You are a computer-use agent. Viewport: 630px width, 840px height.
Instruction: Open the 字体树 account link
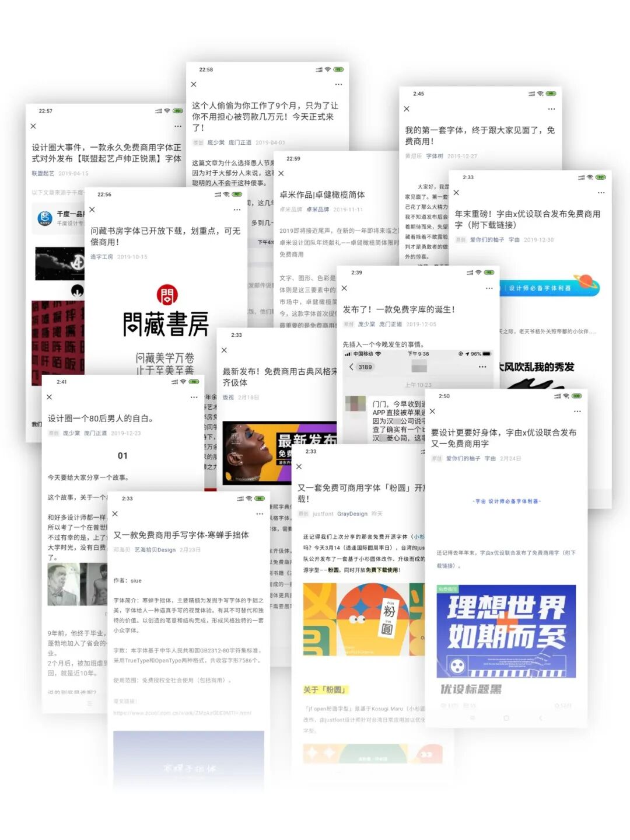(x=435, y=156)
